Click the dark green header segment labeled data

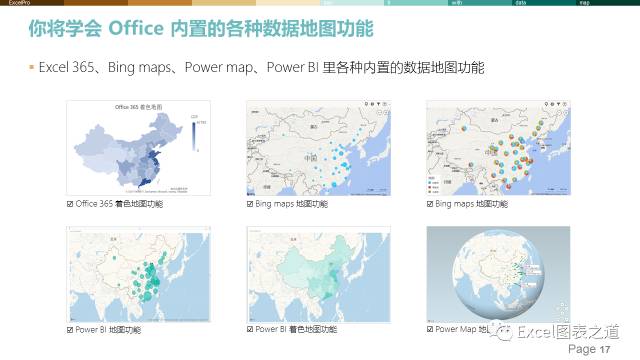tap(544, 2)
